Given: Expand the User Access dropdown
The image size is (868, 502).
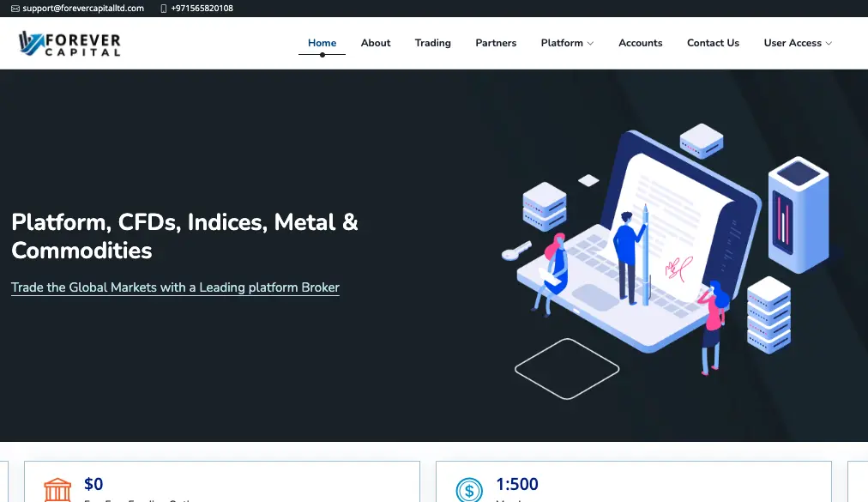Looking at the screenshot, I should click(798, 43).
